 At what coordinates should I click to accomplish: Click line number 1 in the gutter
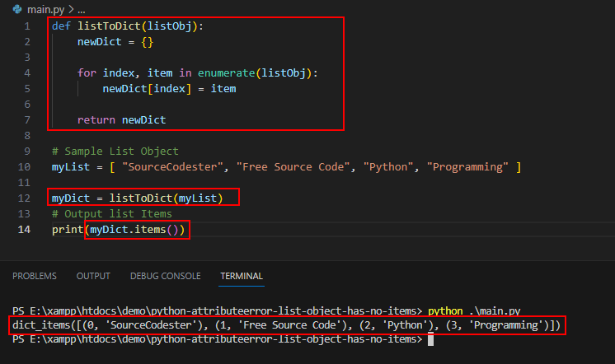click(x=27, y=26)
